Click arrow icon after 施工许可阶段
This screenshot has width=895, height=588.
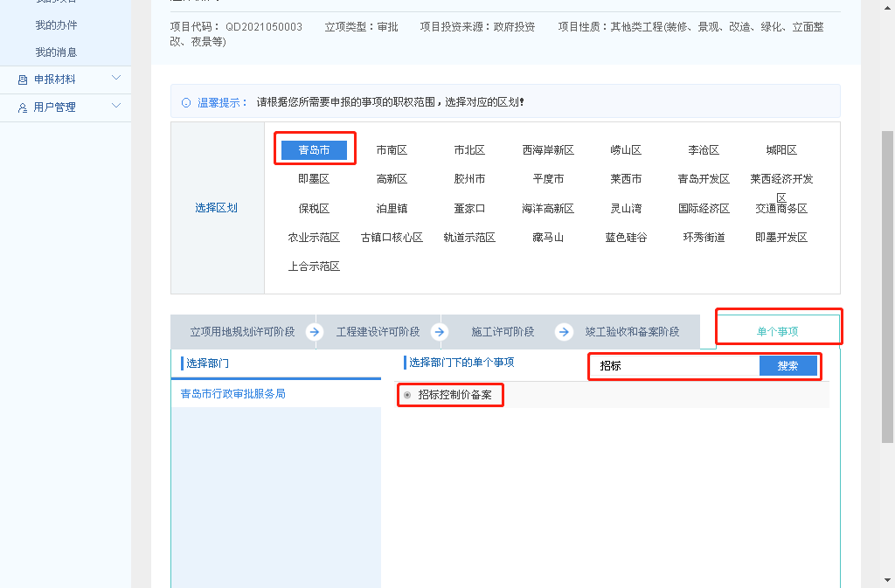click(565, 332)
